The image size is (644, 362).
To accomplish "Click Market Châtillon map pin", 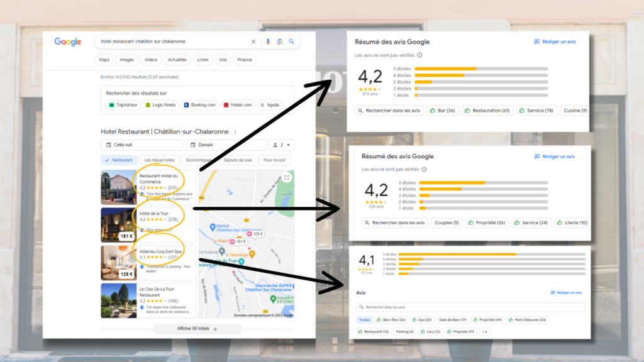I will 213,227.
